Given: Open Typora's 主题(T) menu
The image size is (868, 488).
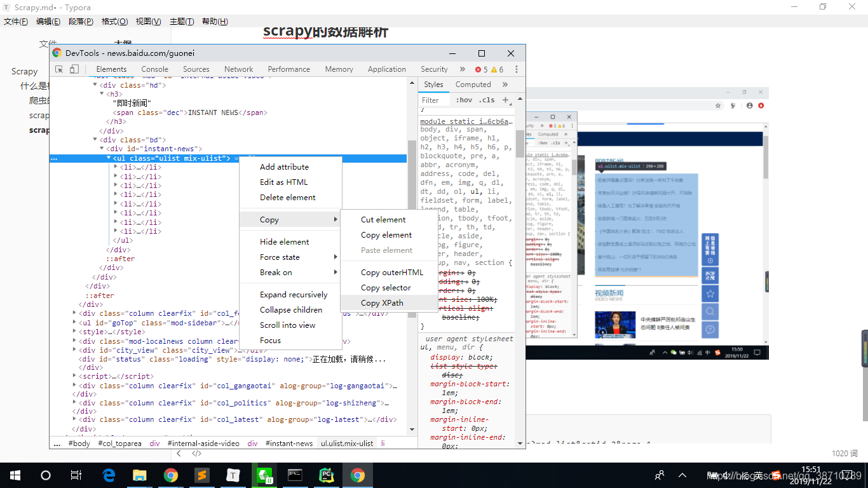Looking at the screenshot, I should [x=182, y=22].
